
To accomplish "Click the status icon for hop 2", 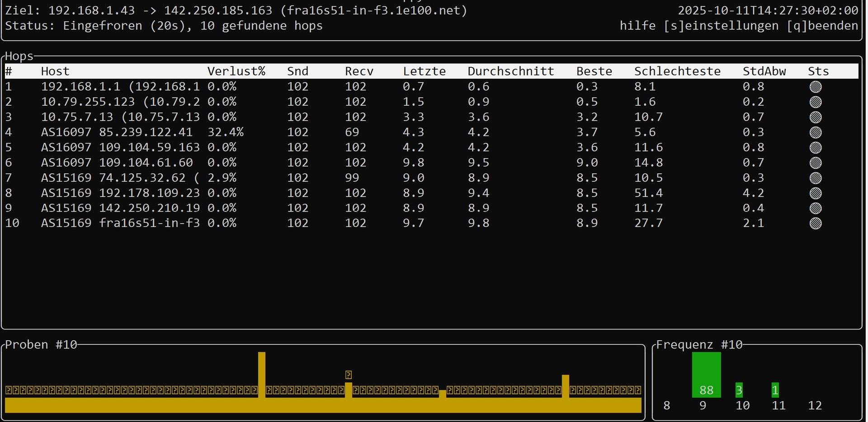I will tap(816, 102).
